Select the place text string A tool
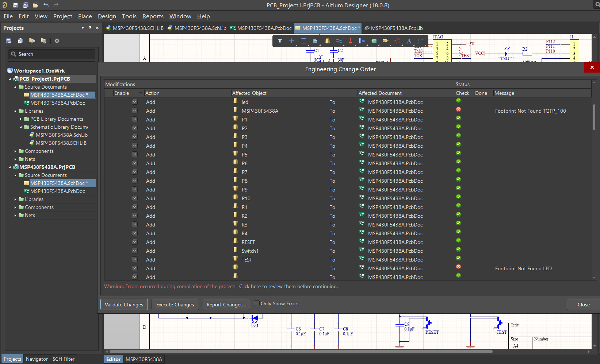600x364 pixels. [x=409, y=41]
